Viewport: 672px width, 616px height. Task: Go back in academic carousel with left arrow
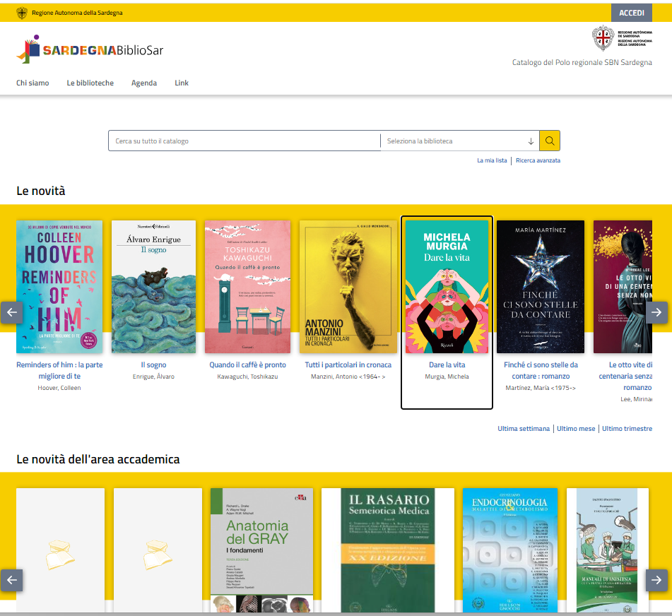[11, 580]
